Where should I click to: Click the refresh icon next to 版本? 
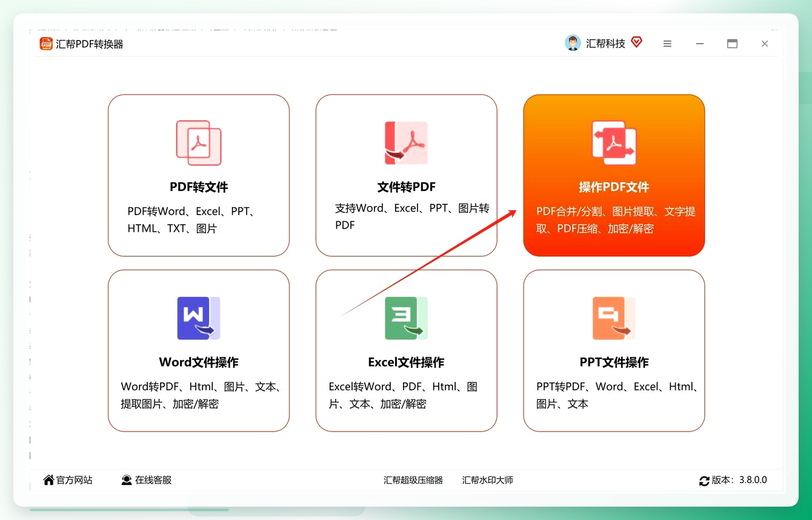point(704,481)
